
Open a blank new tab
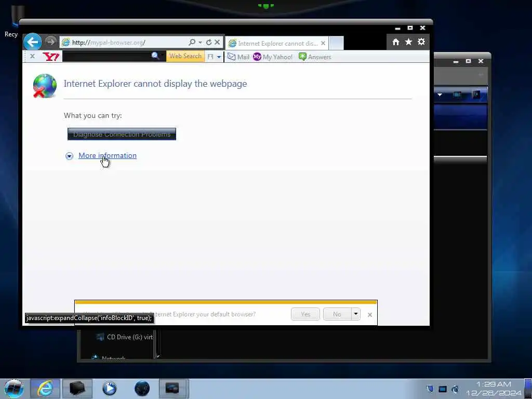(336, 43)
